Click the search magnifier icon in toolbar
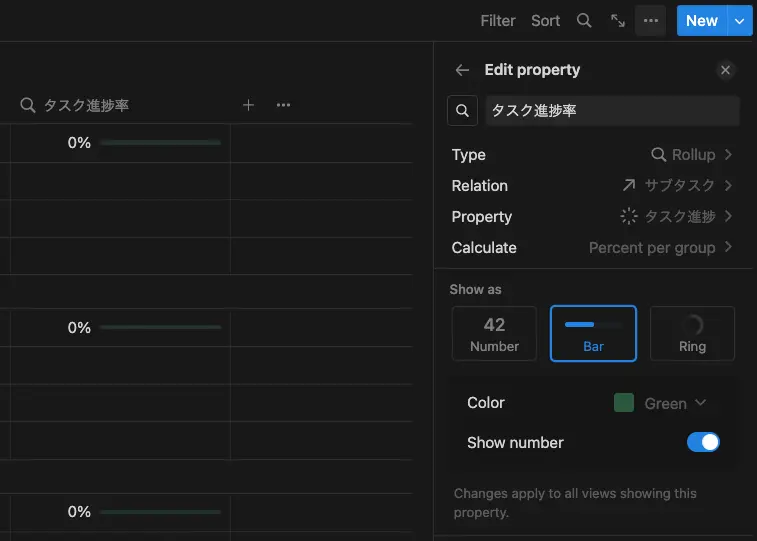Viewport: 757px width, 541px height. (x=585, y=21)
